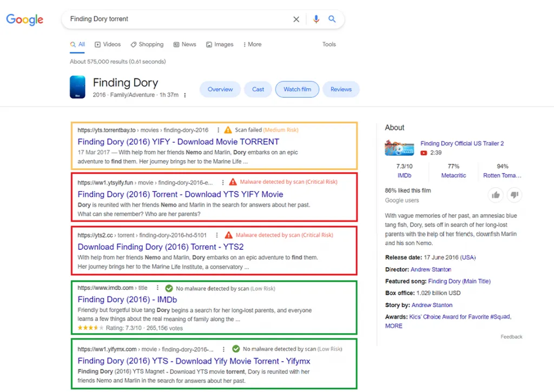
Task: Switch to the News tab
Action: [x=185, y=44]
